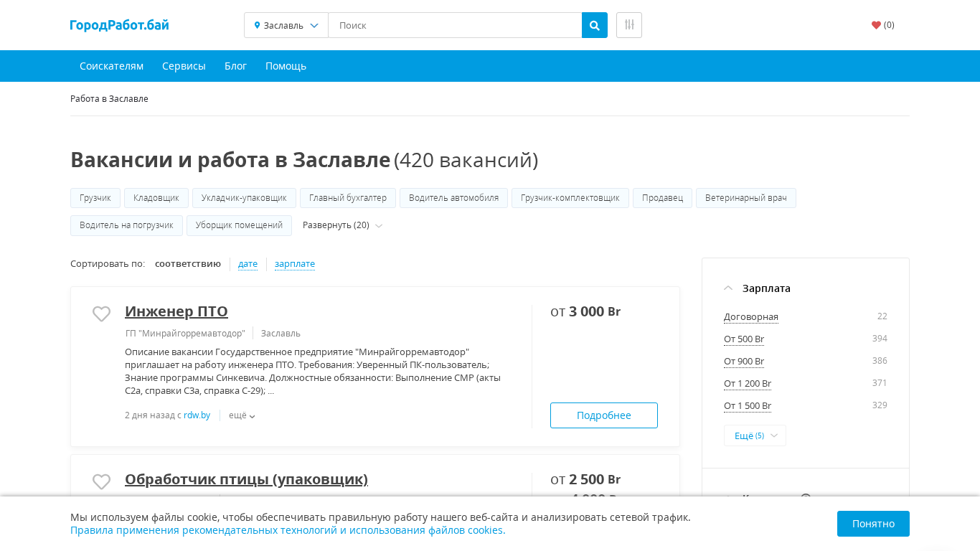Open the Соискателям menu item
The image size is (980, 551).
click(x=111, y=66)
